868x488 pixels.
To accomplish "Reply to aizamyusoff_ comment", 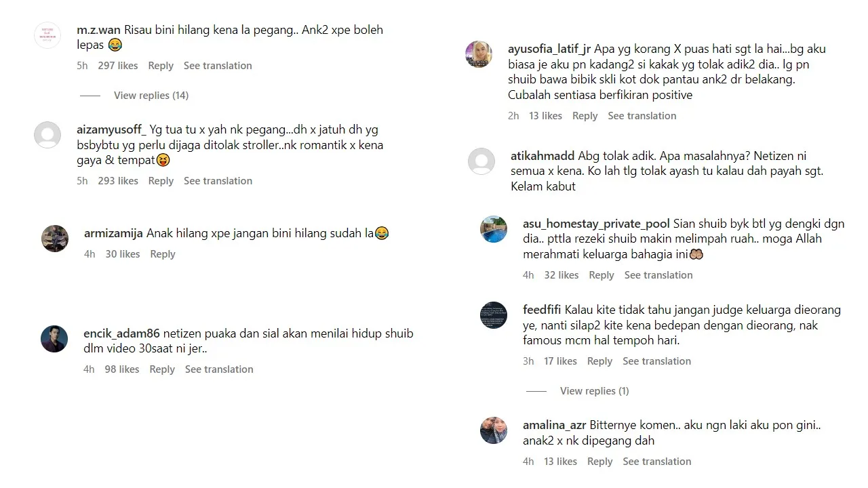I will pyautogui.click(x=161, y=181).
